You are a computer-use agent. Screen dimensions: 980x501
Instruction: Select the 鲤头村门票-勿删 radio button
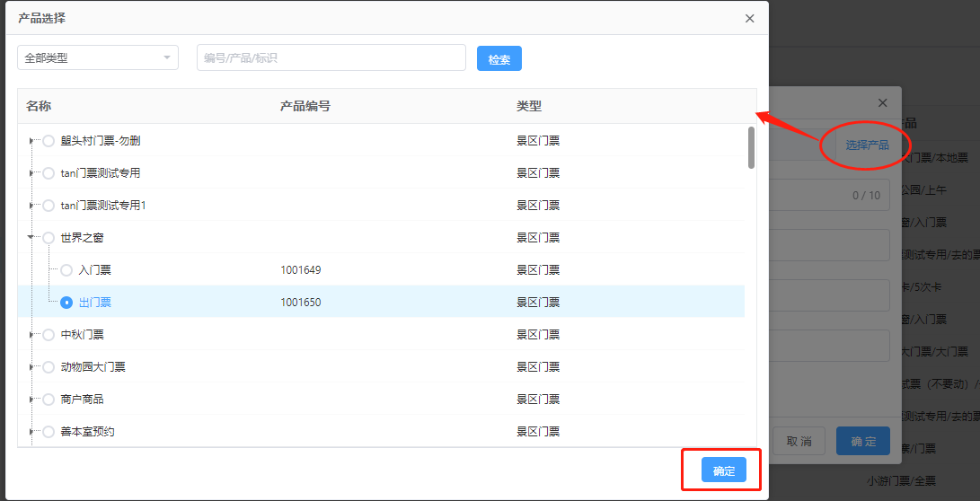pos(49,141)
